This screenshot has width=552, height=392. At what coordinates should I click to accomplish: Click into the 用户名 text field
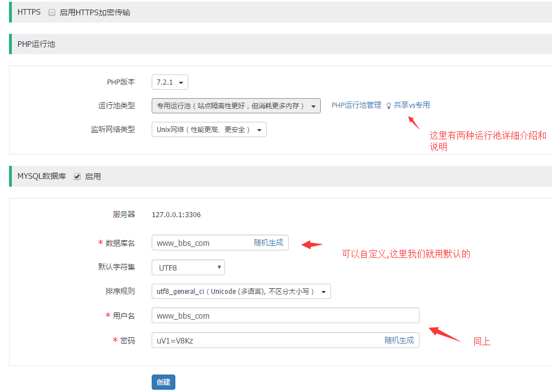285,316
